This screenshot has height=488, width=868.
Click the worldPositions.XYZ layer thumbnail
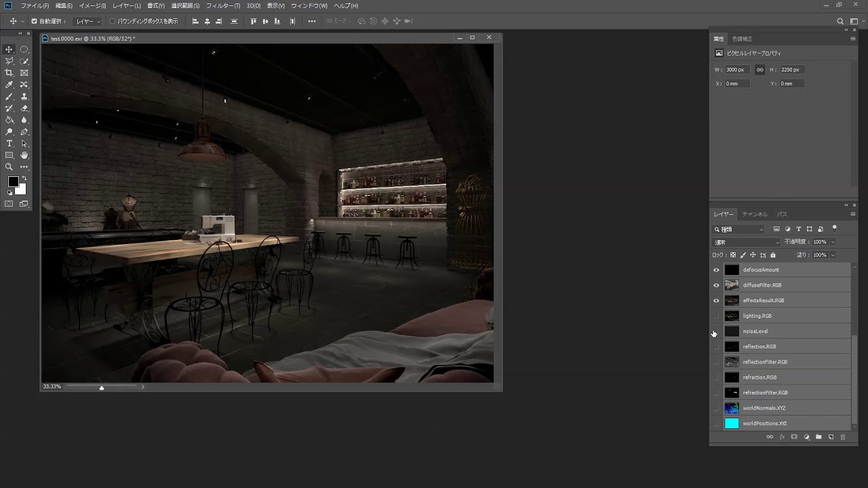pos(732,424)
